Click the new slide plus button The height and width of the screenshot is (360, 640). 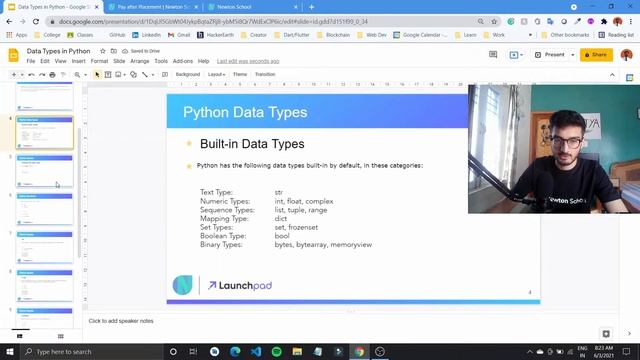(14, 75)
